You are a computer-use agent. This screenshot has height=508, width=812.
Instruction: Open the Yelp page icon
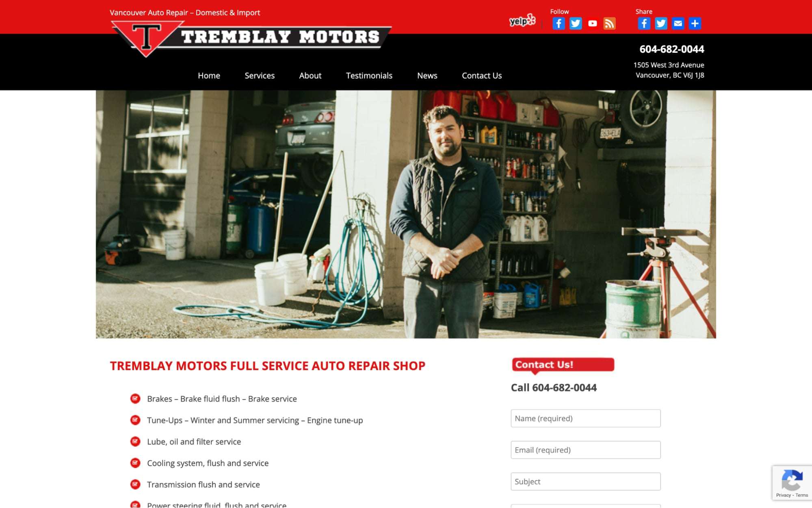pyautogui.click(x=522, y=20)
